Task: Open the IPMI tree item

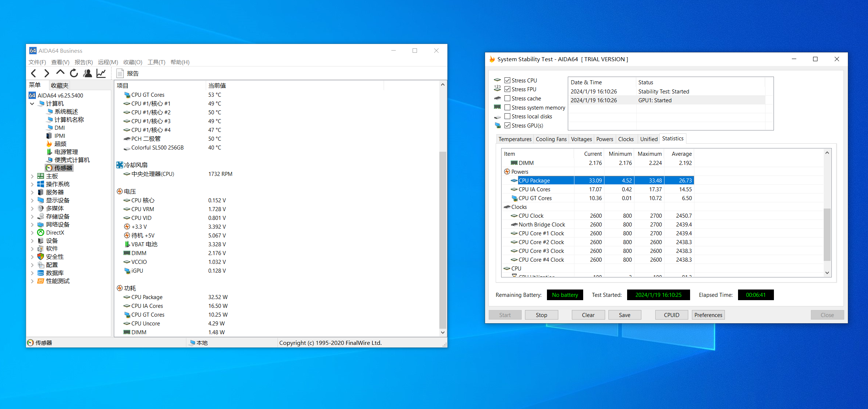Action: pos(56,136)
